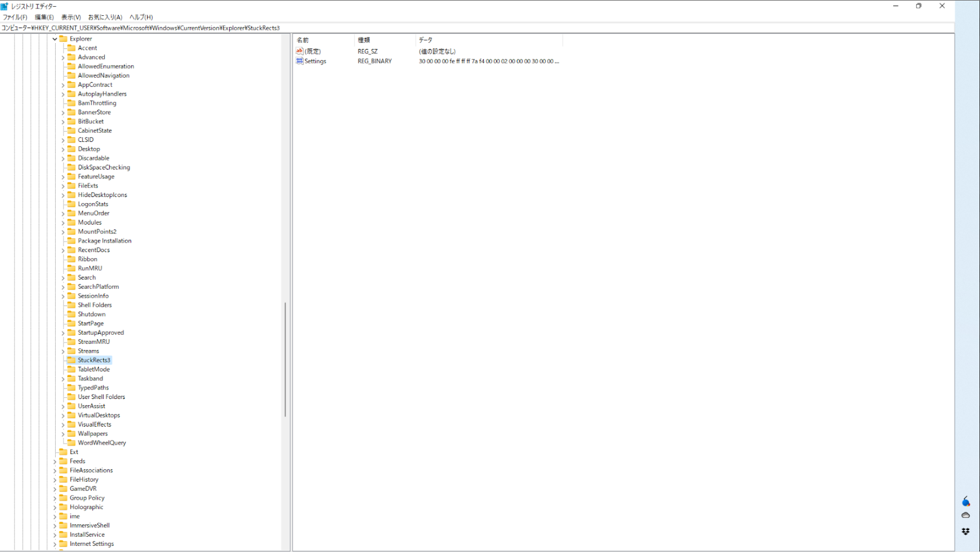The image size is (980, 552).
Task: Expand the AutoplayHandlers key
Action: (x=63, y=94)
